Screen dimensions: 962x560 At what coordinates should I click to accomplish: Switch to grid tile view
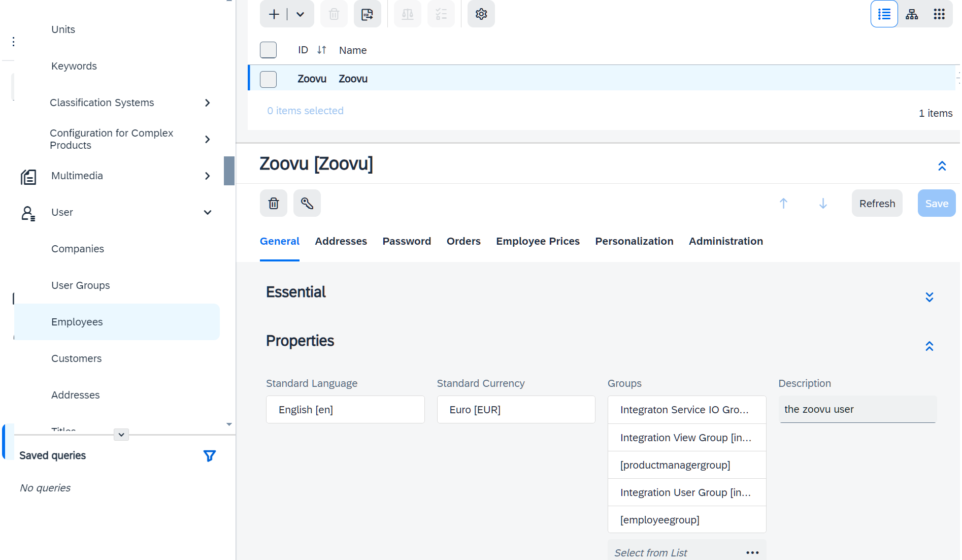[939, 14]
